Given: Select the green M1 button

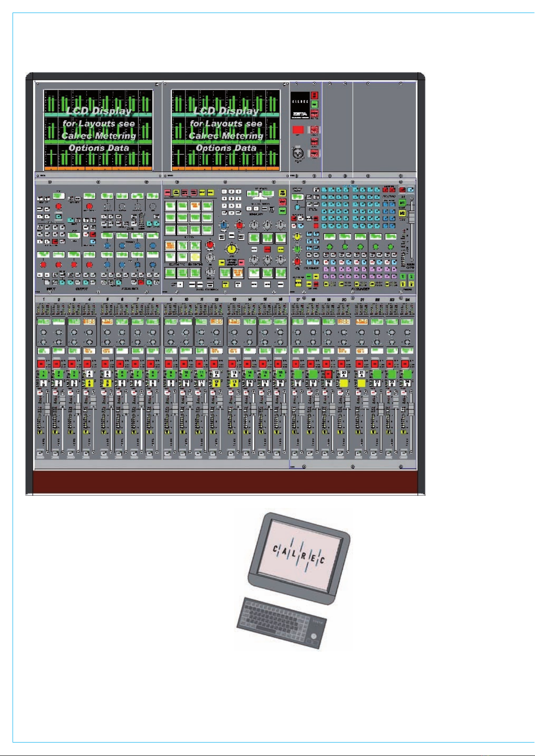Looking at the screenshot, I should pyautogui.click(x=403, y=203).
